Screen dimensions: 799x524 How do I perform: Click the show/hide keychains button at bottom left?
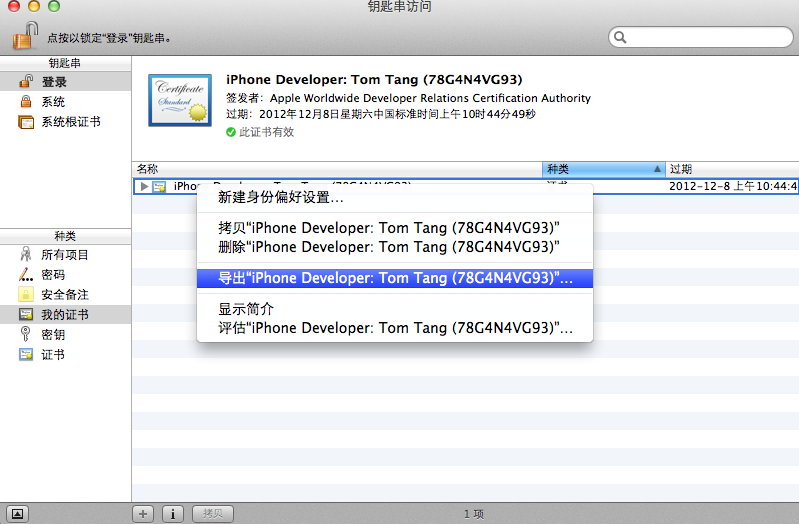click(17, 514)
